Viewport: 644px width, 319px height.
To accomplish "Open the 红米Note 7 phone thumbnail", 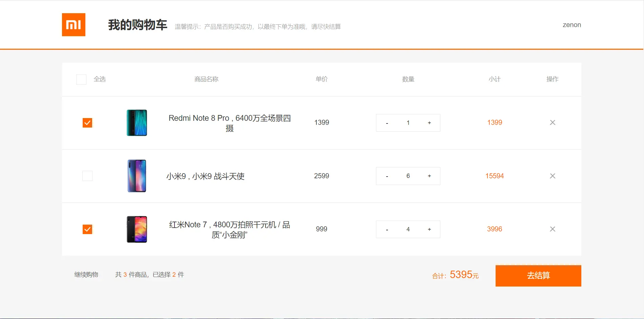I will [137, 229].
